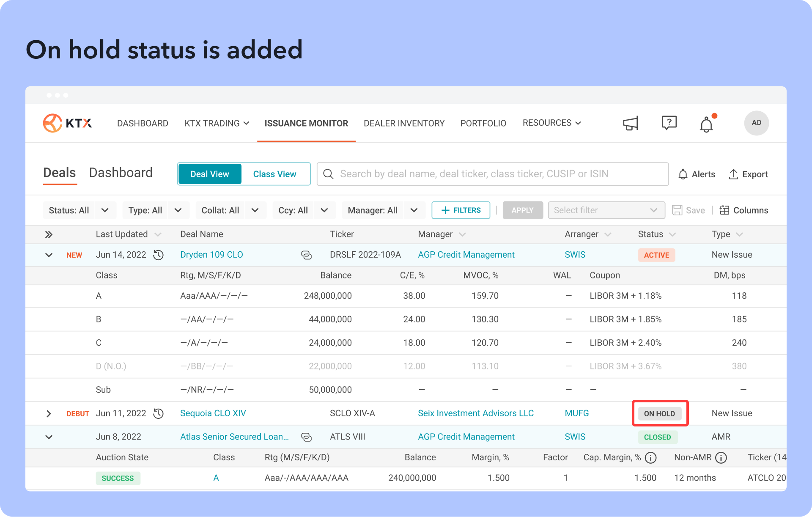812x517 pixels.
Task: Expand all rows with double-chevron icon
Action: [x=49, y=234]
